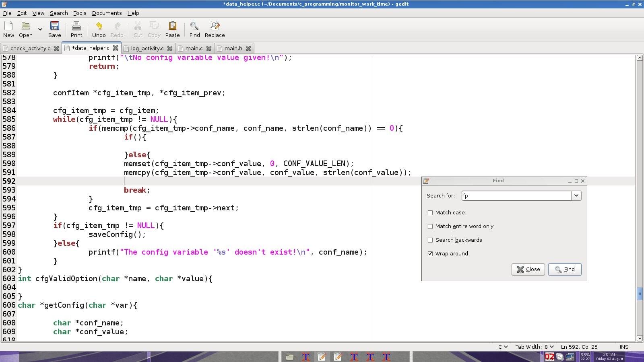The height and width of the screenshot is (362, 644).
Task: Click the vertical scrollbar thumb
Action: (640, 294)
